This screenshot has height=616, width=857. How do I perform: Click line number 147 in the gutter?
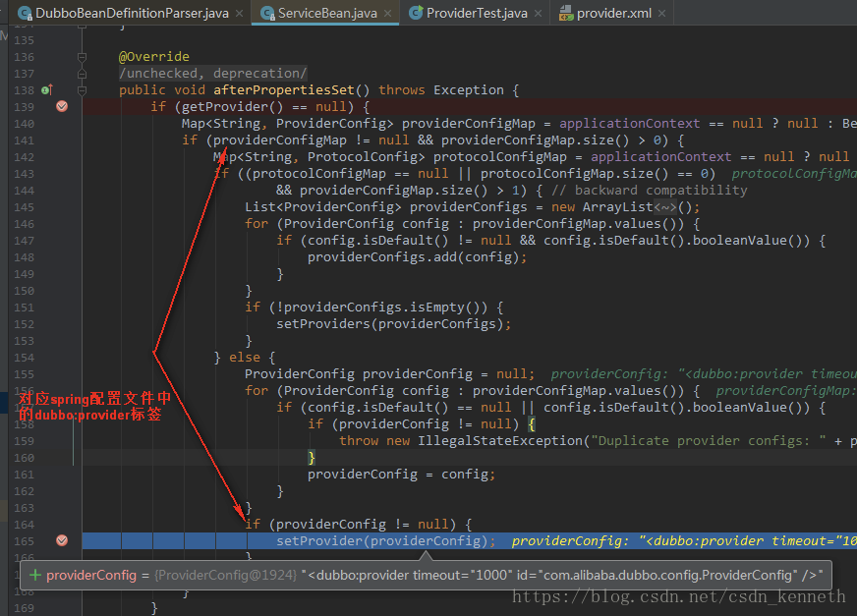(x=24, y=241)
